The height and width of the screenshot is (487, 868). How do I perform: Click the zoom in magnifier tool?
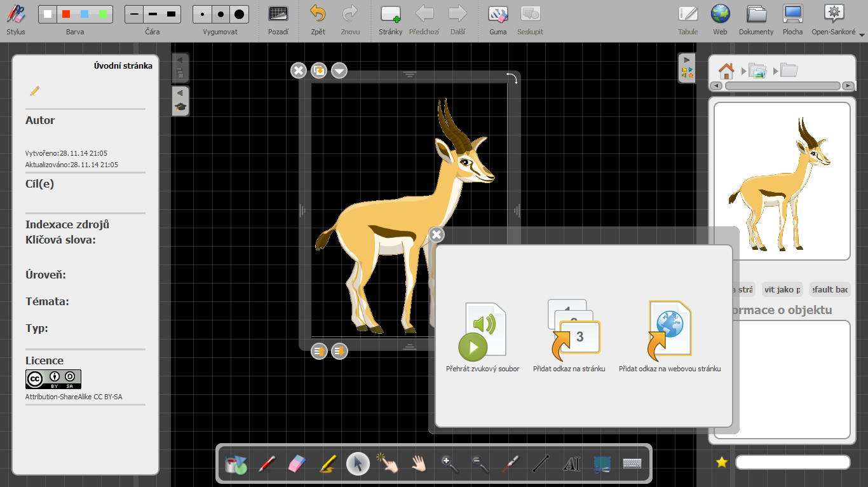tap(449, 464)
